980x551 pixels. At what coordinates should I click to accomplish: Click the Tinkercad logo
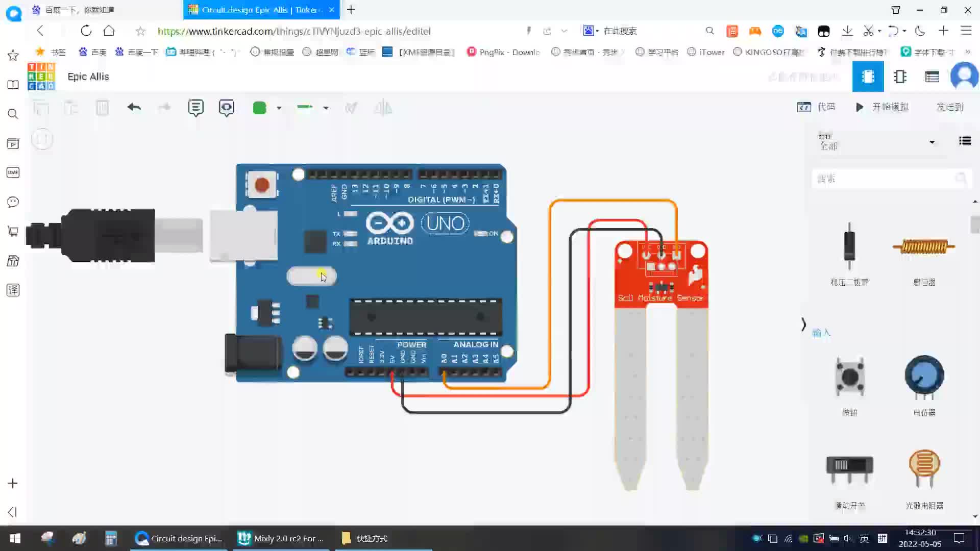click(41, 77)
